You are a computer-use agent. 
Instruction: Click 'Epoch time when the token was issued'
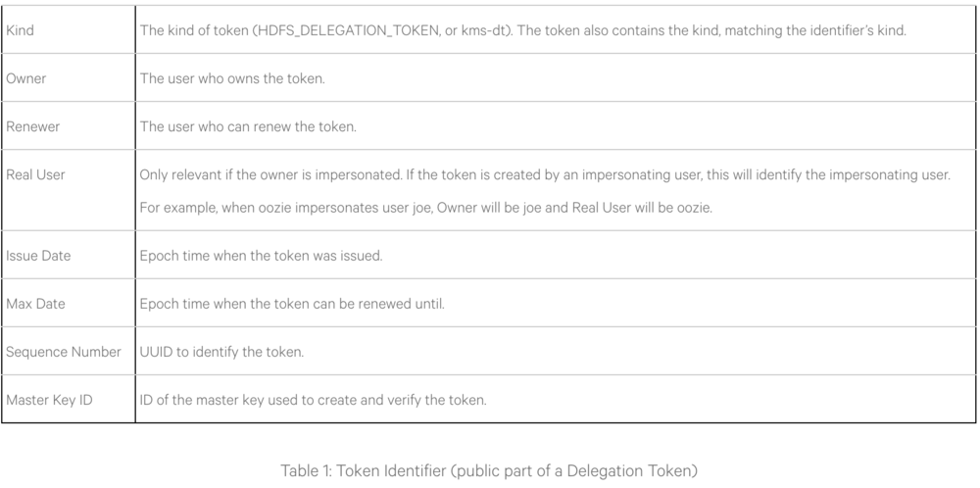click(x=262, y=256)
